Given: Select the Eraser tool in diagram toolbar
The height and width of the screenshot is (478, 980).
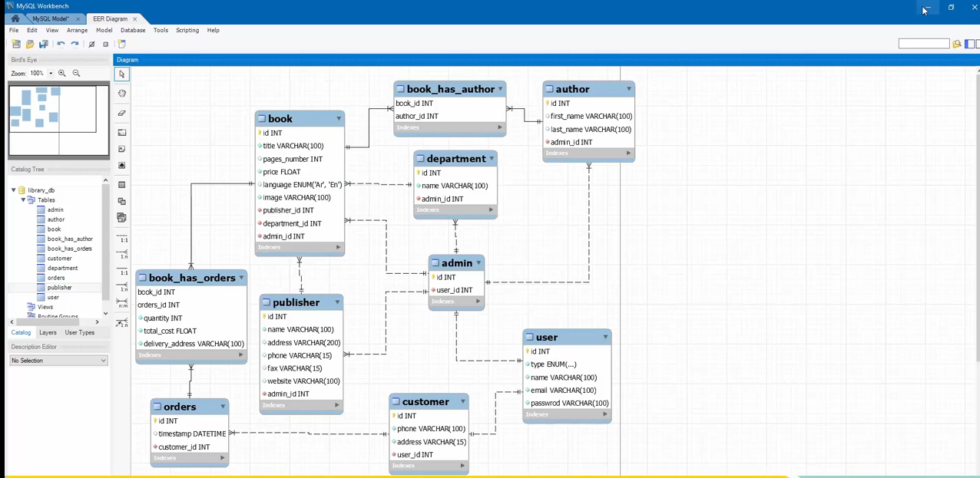Looking at the screenshot, I should 122,114.
